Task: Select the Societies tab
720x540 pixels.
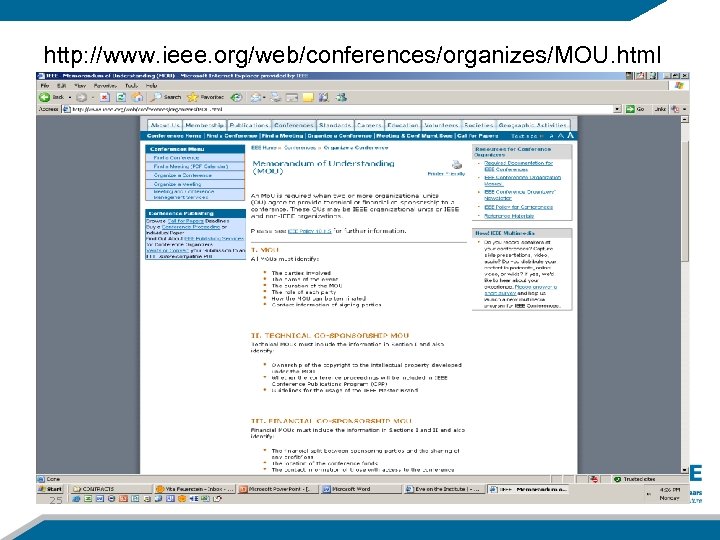Action: pos(478,125)
